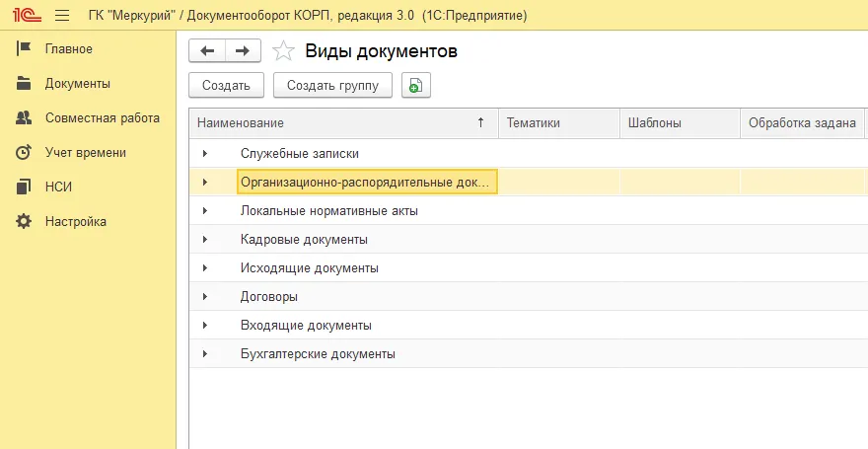Open the hamburger main menu

[x=62, y=16]
